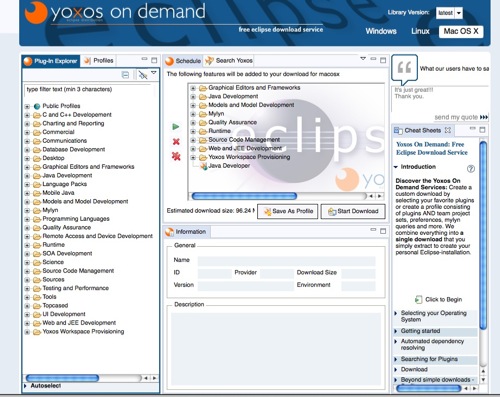Expand Public Profiles tree node
Image resolution: width=500 pixels, height=397 pixels.
point(27,107)
